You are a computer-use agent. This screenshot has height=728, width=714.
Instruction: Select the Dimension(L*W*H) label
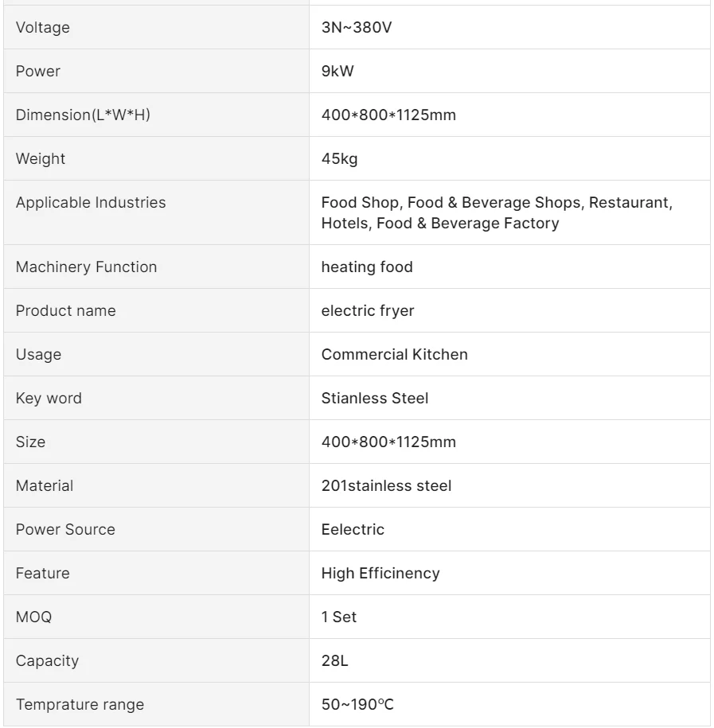tap(84, 115)
